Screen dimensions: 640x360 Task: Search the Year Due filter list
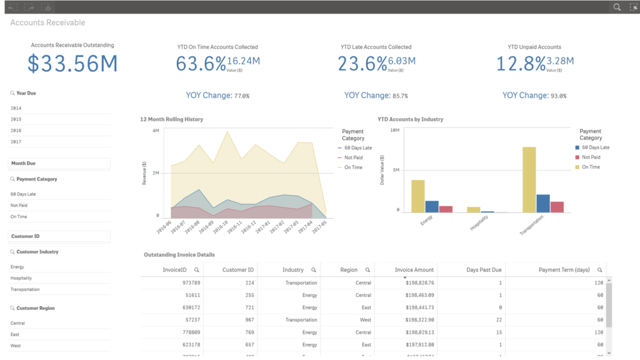(x=13, y=93)
